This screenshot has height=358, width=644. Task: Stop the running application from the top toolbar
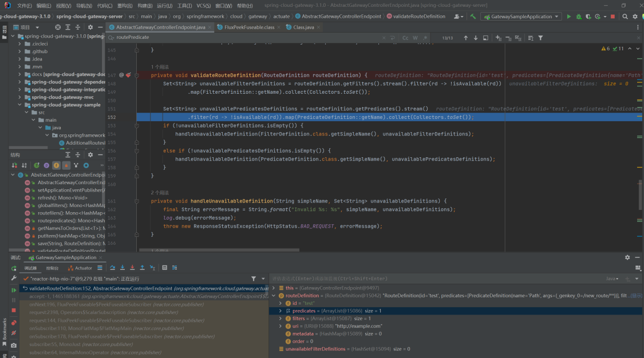tap(613, 17)
